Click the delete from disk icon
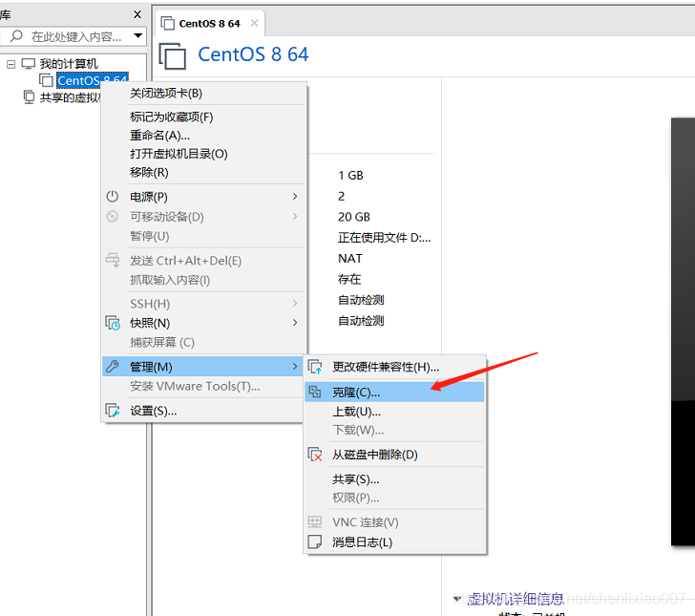Viewport: 695px width, 616px height. coord(315,455)
